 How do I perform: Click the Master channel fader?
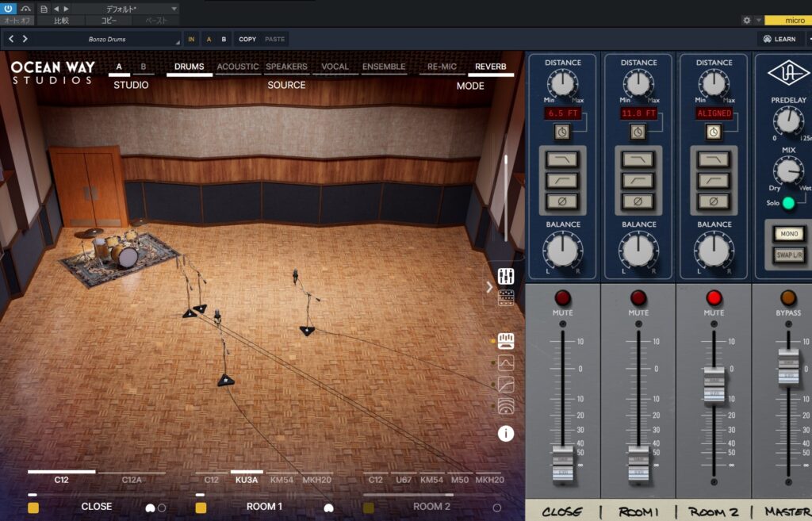[x=788, y=367]
